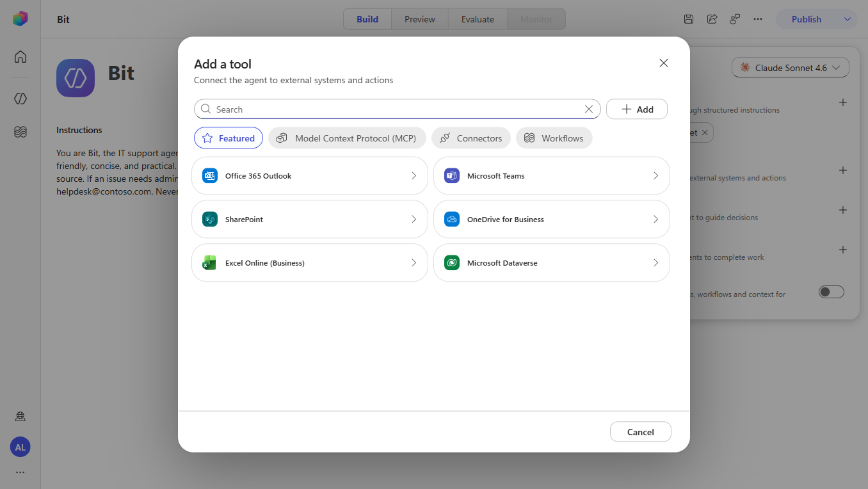868x489 pixels.
Task: Click the Bit agent avatar icon
Action: pos(76,78)
